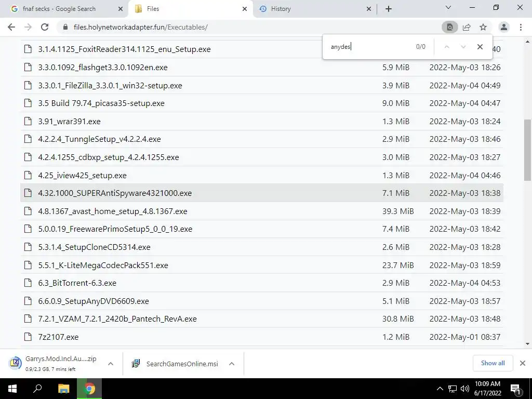This screenshot has width=532, height=399.
Task: Close the downloads shelf
Action: click(x=523, y=363)
